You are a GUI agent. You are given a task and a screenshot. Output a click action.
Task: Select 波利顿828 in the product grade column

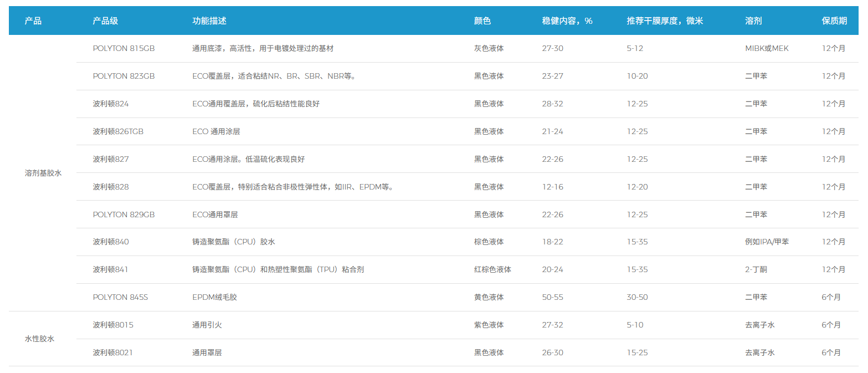click(x=111, y=187)
